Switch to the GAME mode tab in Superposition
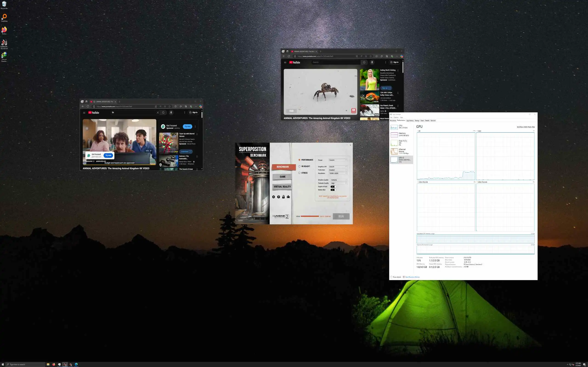This screenshot has width=588, height=367. click(x=282, y=177)
